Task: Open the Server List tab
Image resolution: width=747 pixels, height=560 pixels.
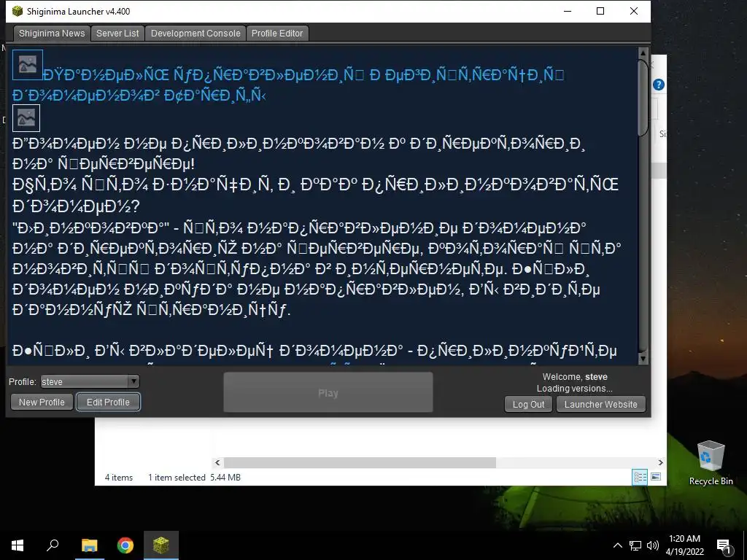Action: 117,34
